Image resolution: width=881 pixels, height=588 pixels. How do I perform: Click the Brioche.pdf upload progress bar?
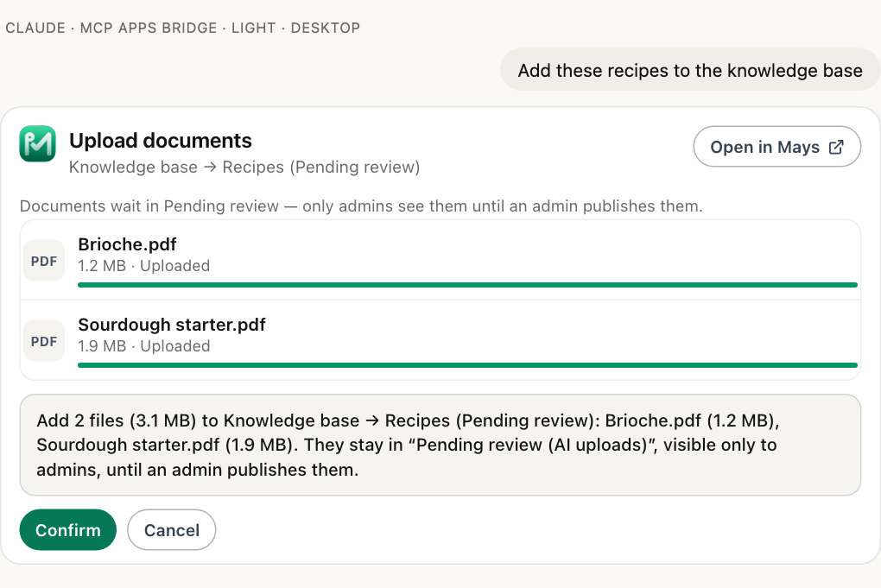coord(467,285)
